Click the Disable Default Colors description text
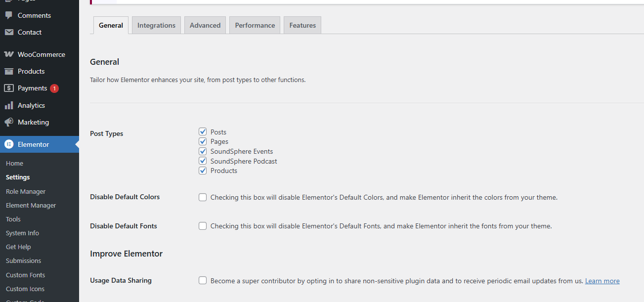Viewport: 644px width, 302px height. (x=384, y=197)
